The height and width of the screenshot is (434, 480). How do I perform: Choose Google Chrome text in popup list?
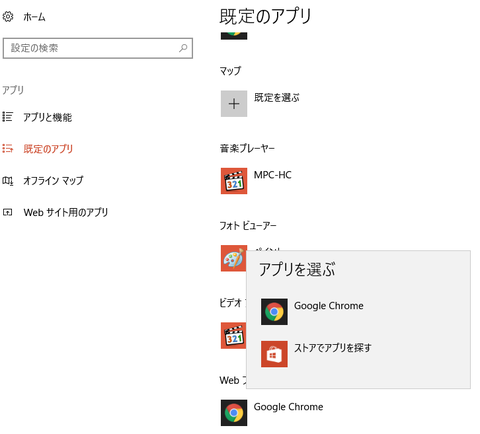click(329, 306)
